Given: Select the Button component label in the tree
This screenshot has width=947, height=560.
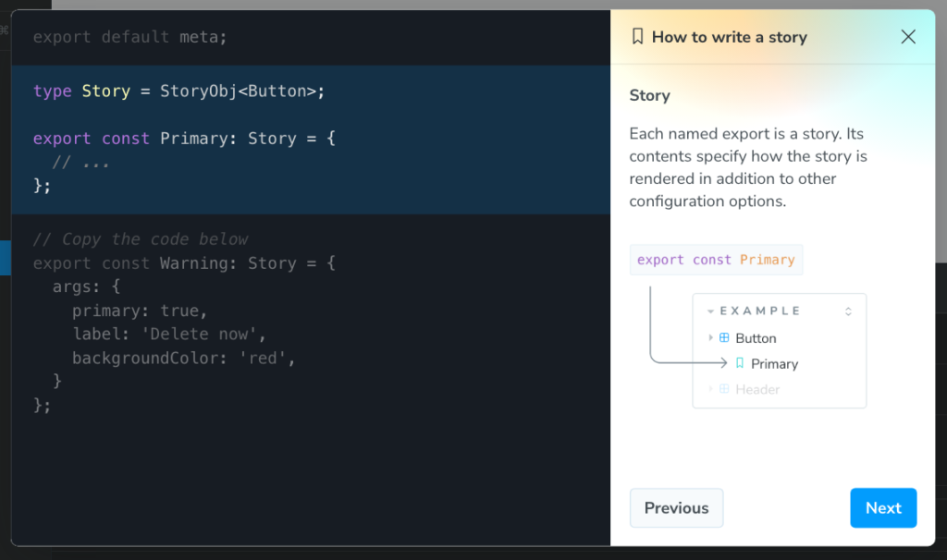Looking at the screenshot, I should (x=756, y=338).
